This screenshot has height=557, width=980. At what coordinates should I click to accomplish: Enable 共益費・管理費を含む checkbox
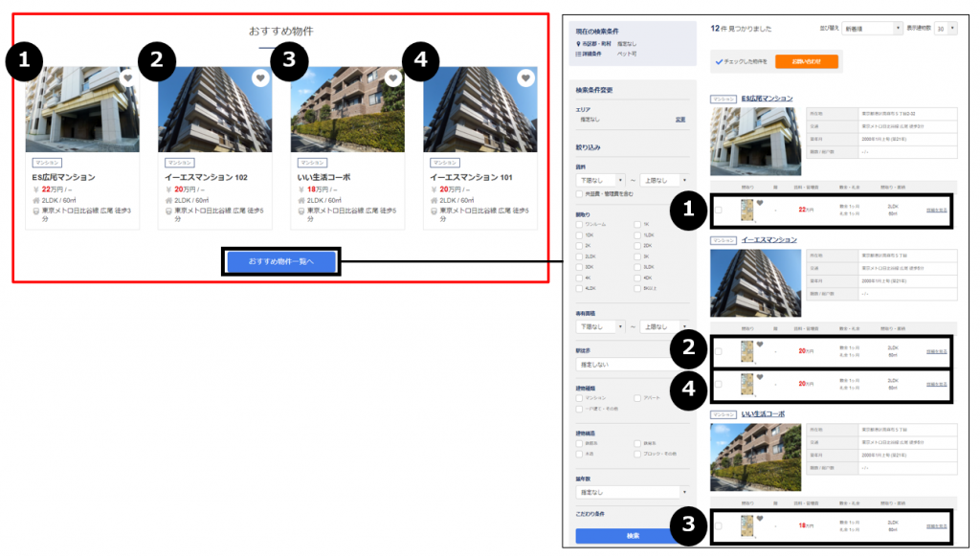579,194
